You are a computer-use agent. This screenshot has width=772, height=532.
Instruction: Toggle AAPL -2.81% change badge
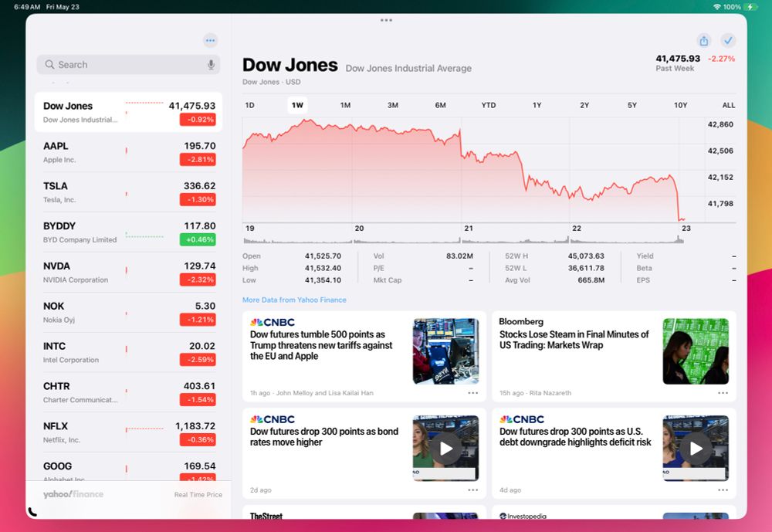tap(198, 159)
